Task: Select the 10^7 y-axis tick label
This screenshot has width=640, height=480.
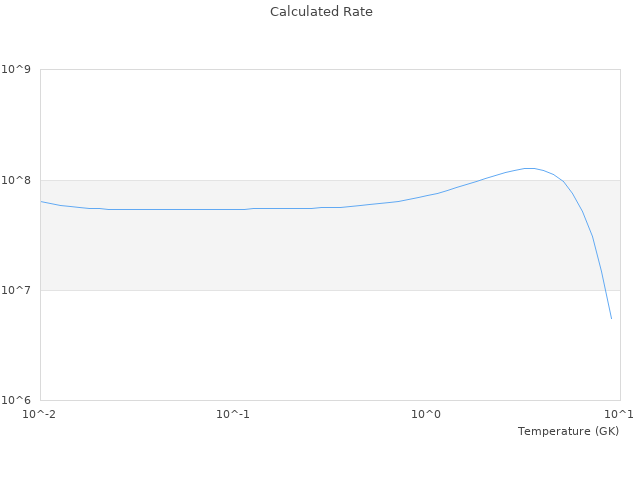Action: coord(17,290)
